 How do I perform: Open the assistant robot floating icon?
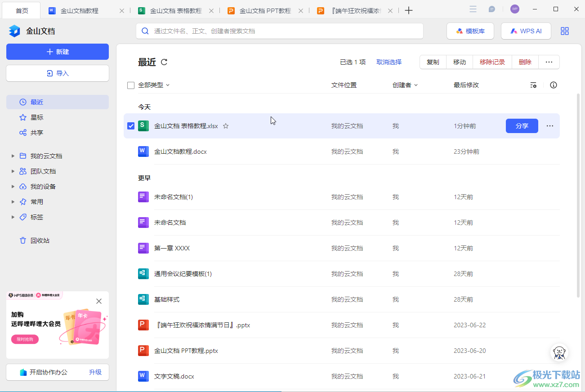point(559,352)
